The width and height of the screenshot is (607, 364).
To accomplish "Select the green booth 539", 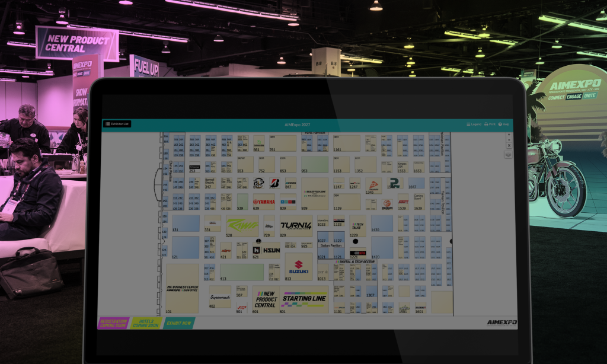I will tap(242, 202).
